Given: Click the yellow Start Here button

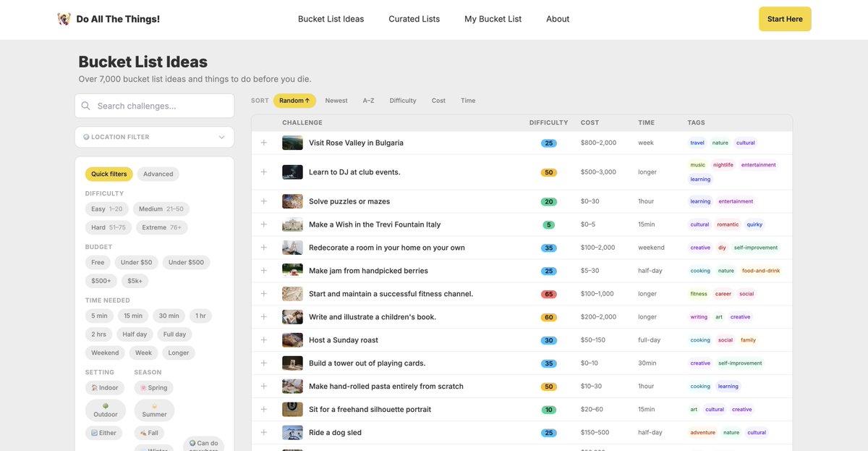Looking at the screenshot, I should point(785,19).
